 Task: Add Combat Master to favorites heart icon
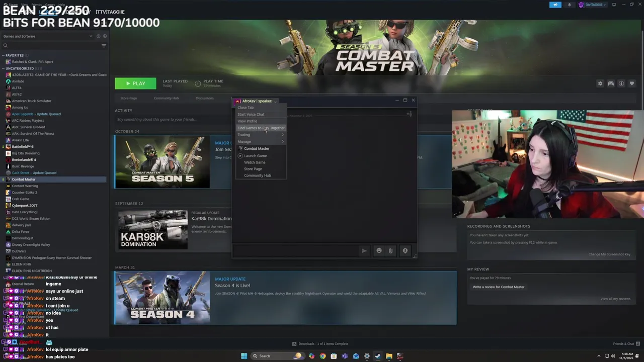point(632,83)
